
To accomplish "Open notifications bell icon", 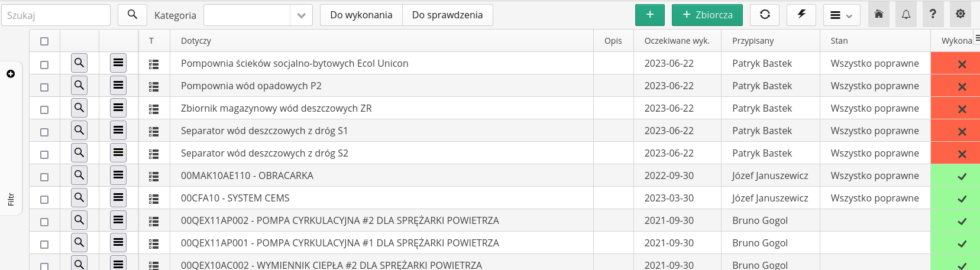I will 906,15.
